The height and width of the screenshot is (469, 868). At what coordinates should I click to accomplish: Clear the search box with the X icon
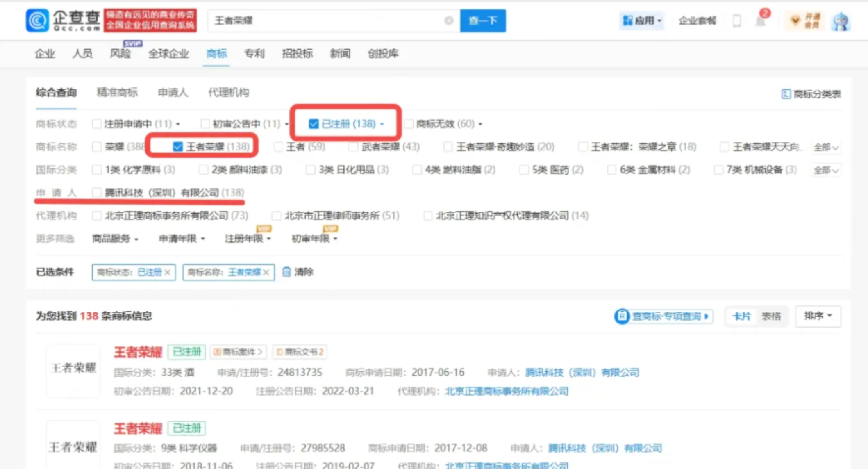(449, 20)
